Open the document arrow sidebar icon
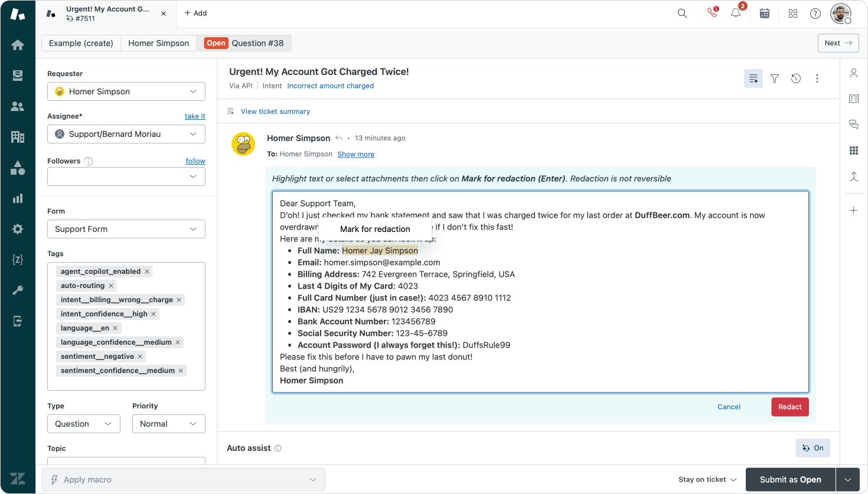This screenshot has height=494, width=868. (x=18, y=321)
